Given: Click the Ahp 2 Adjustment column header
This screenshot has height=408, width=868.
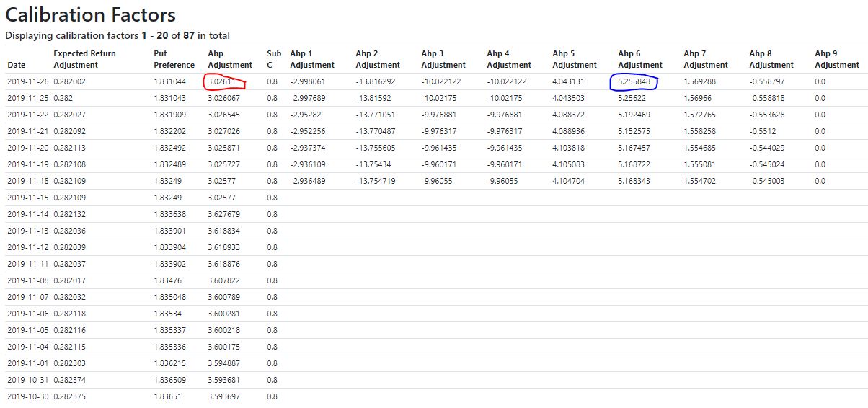Looking at the screenshot, I should click(378, 59).
